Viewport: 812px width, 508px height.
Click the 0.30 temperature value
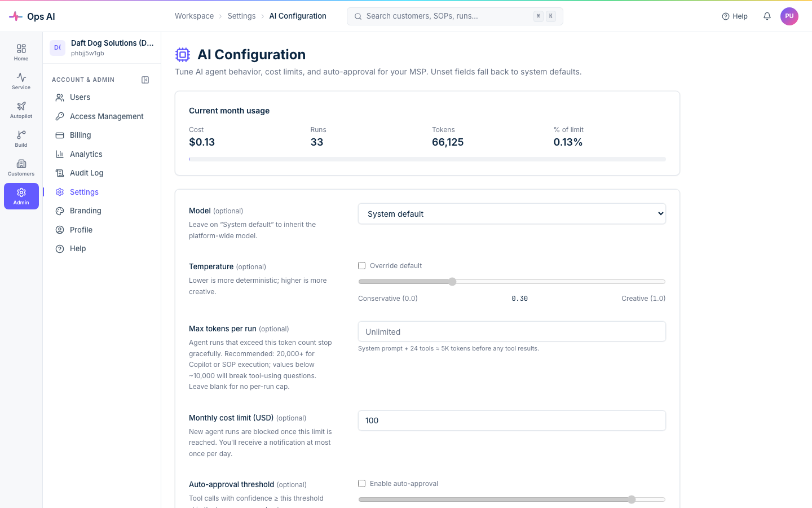pos(520,299)
